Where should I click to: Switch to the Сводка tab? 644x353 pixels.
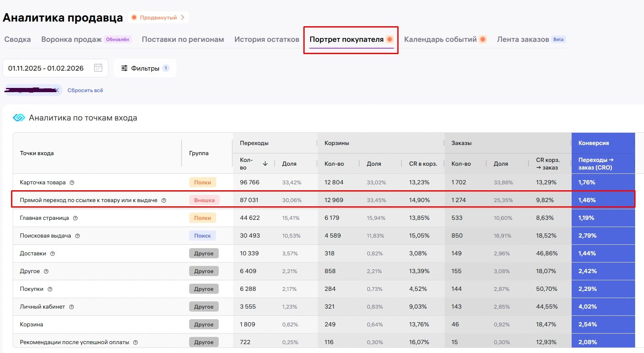(x=17, y=39)
